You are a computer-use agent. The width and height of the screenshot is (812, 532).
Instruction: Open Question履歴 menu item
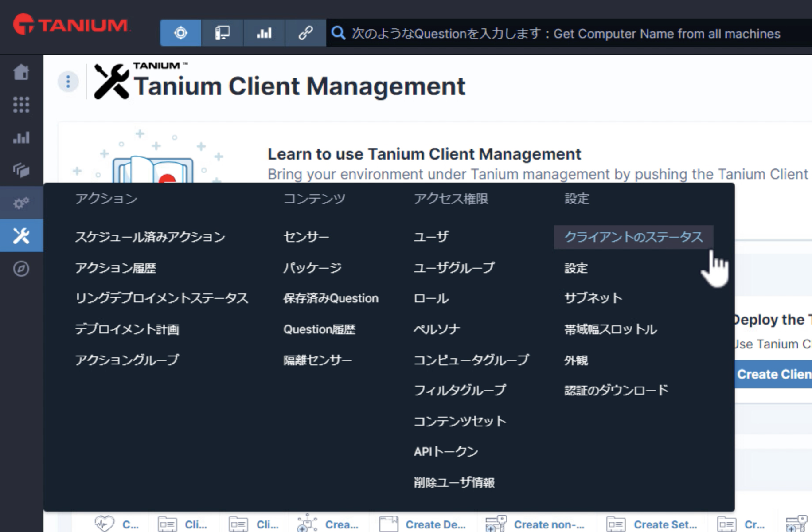[x=319, y=329]
